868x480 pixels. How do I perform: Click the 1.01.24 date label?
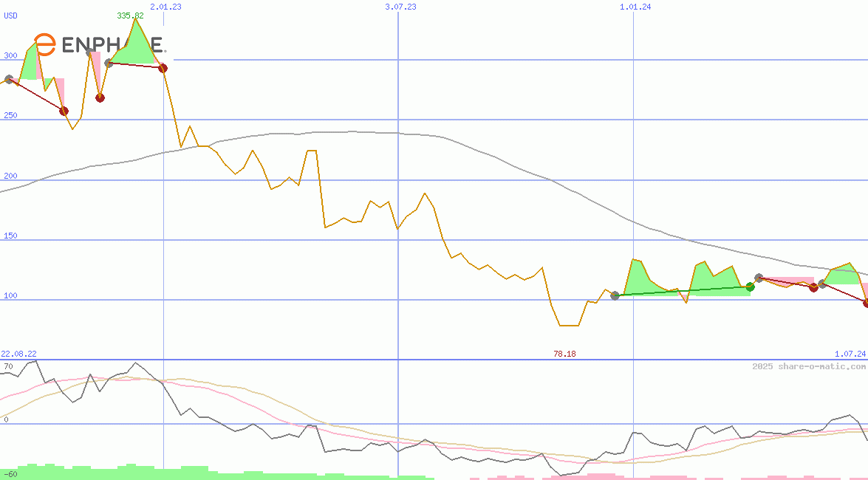(635, 7)
